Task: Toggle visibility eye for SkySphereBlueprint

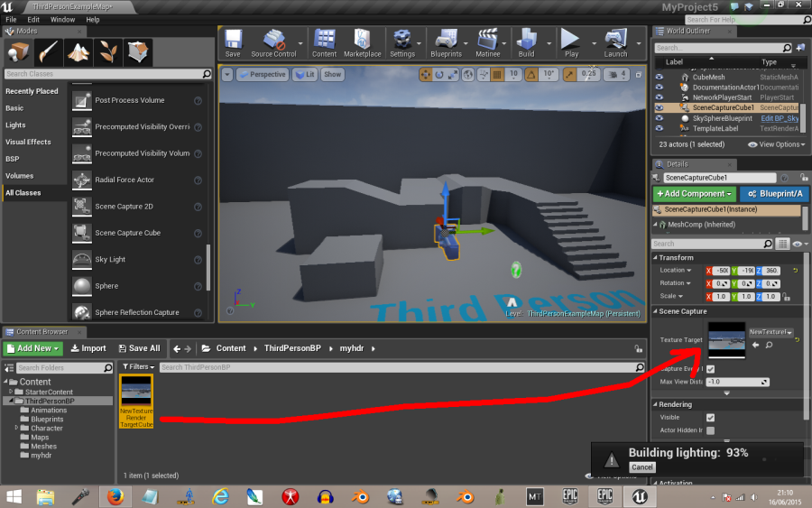Action: (660, 118)
